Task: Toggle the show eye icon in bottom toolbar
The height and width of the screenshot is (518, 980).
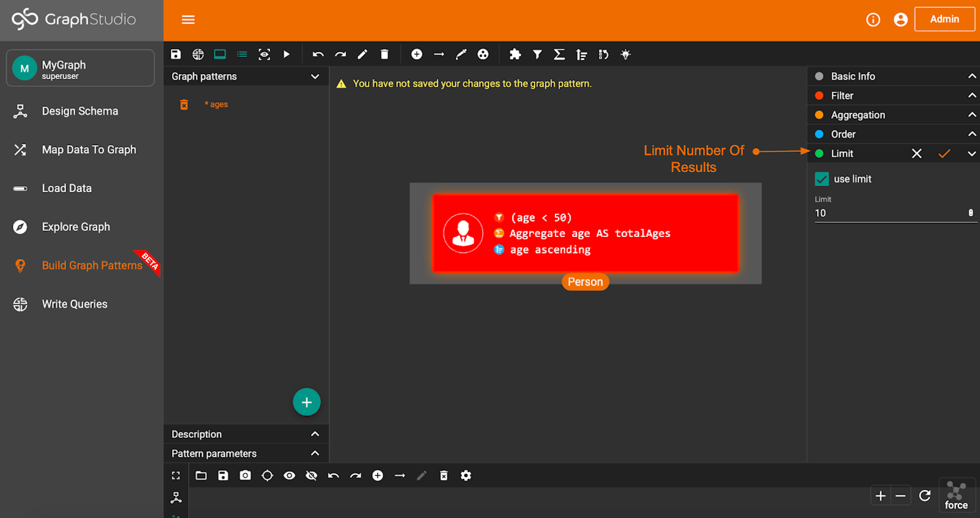Action: pyautogui.click(x=289, y=476)
